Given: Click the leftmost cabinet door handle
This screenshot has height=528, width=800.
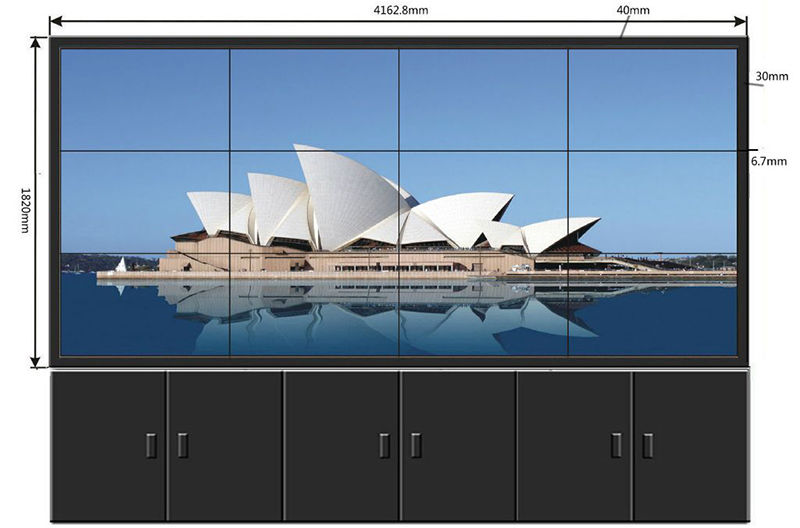Looking at the screenshot, I should 152,445.
